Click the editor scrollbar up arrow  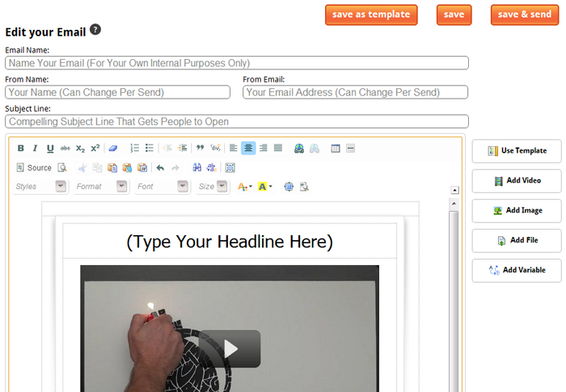[x=454, y=204]
